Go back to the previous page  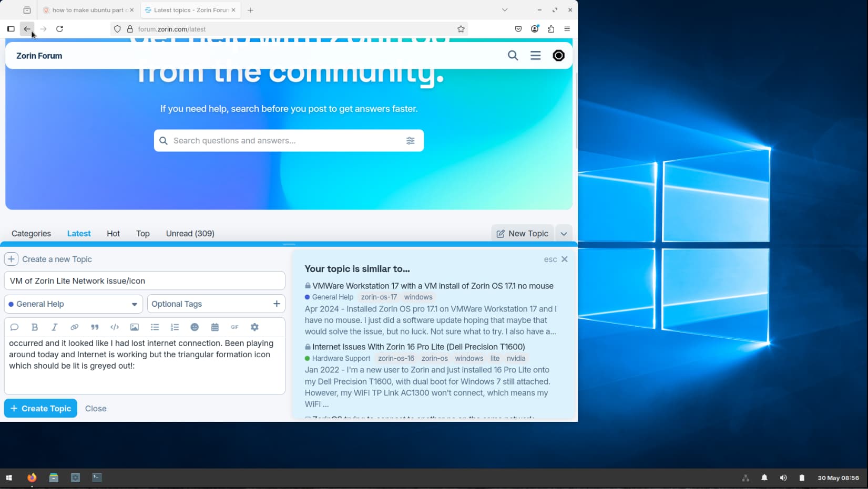[27, 29]
